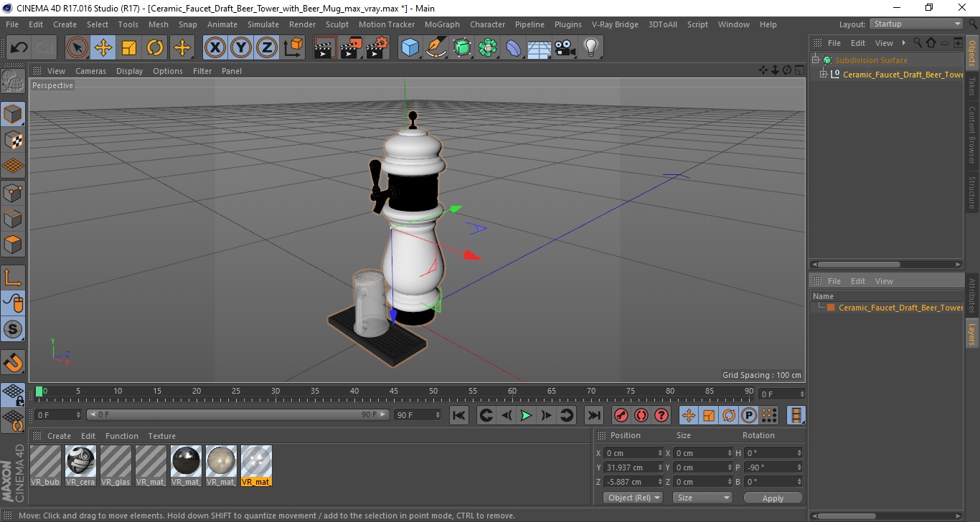
Task: Open the Size mode dropdown
Action: tap(702, 498)
